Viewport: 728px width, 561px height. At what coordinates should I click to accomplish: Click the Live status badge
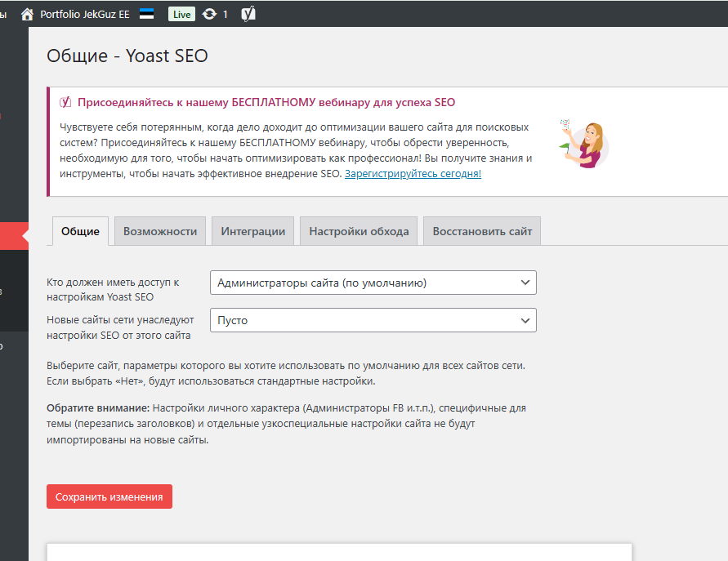[181, 15]
